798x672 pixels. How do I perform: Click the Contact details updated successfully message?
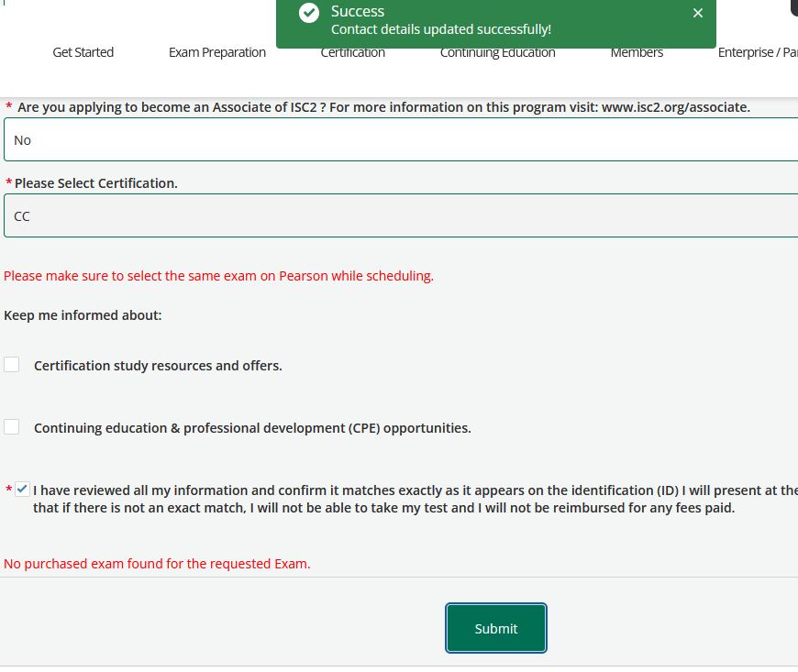point(441,29)
